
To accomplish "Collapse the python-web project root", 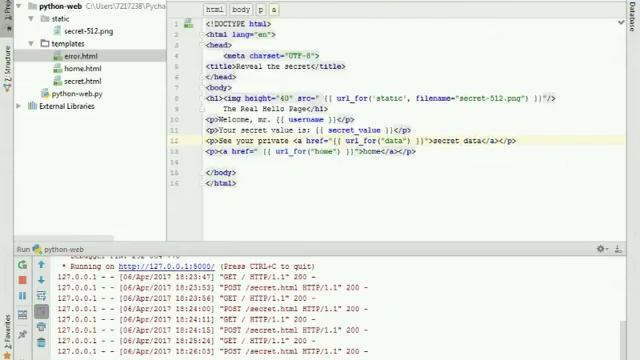I will click(x=19, y=6).
